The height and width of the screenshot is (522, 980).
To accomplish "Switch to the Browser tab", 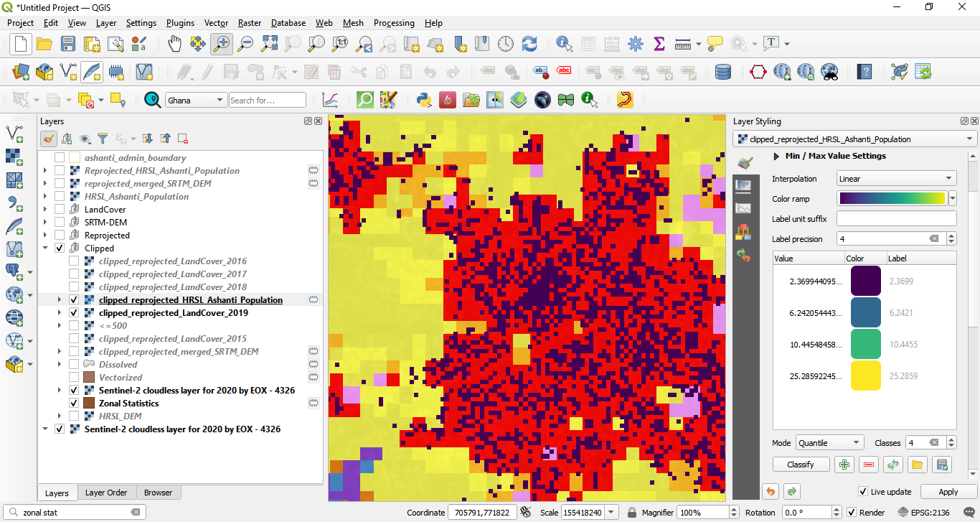I will click(158, 493).
